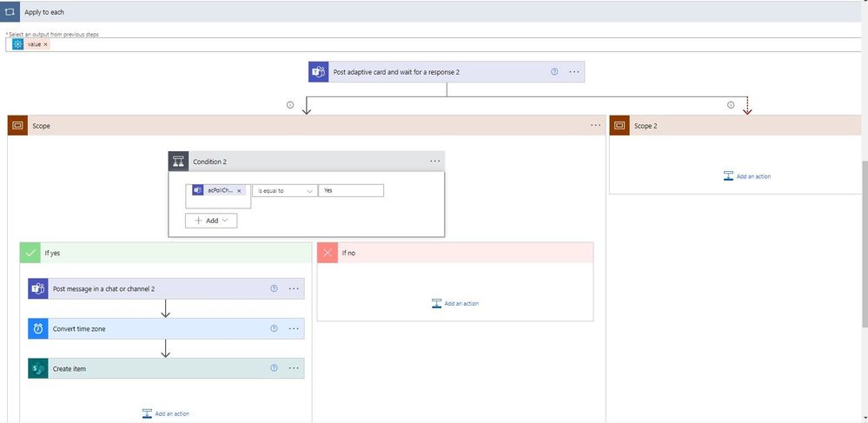The width and height of the screenshot is (868, 423).
Task: Open the 'is equal to' operator dropdown
Action: pyautogui.click(x=285, y=190)
